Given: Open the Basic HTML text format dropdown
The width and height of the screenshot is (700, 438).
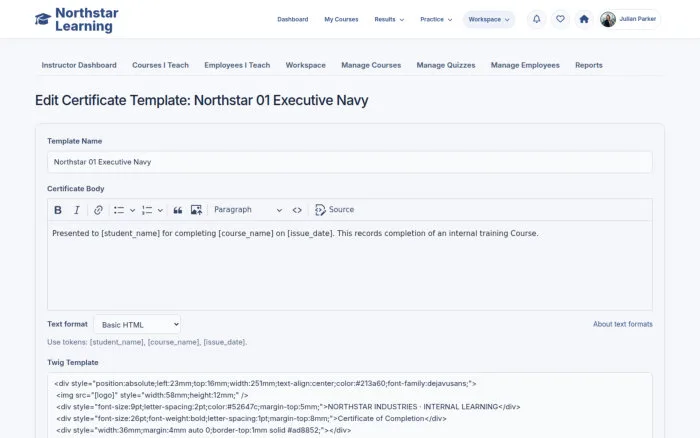Looking at the screenshot, I should click(137, 325).
